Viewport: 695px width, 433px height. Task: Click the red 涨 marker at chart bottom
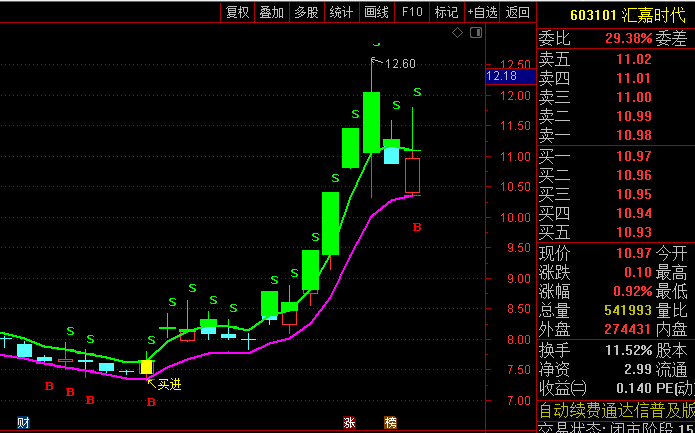349,423
